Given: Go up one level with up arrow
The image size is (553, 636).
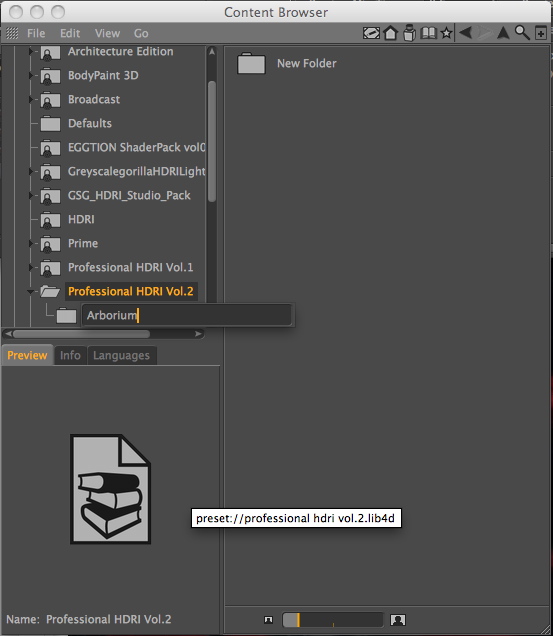Looking at the screenshot, I should point(503,32).
